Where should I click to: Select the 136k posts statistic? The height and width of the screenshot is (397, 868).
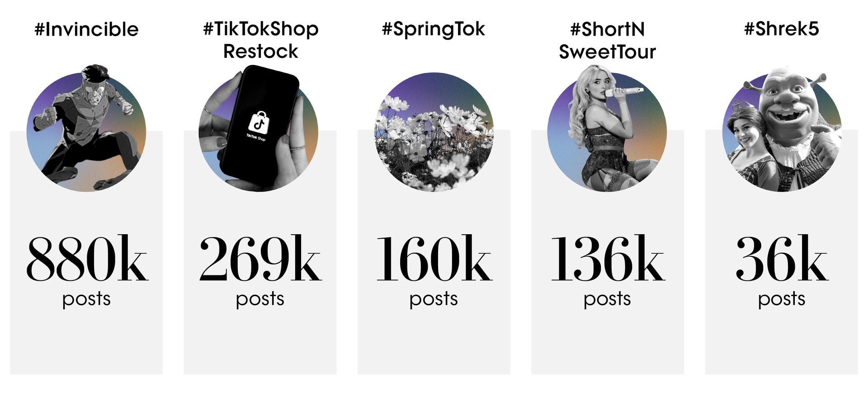pos(608,258)
